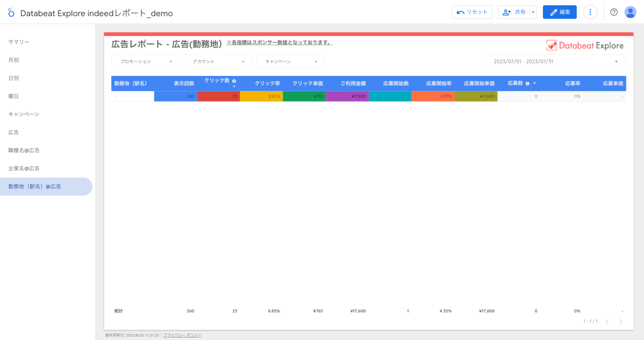This screenshot has width=644, height=340.
Task: Click the 共有 share button
Action: coord(514,12)
